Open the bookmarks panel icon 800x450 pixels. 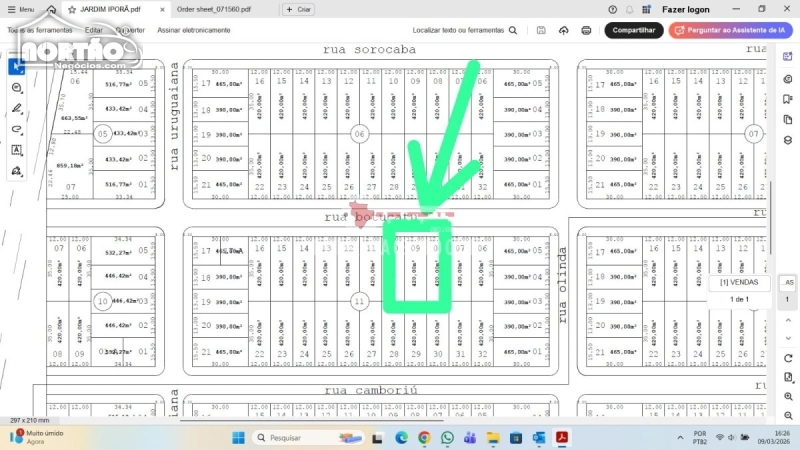pos(787,100)
